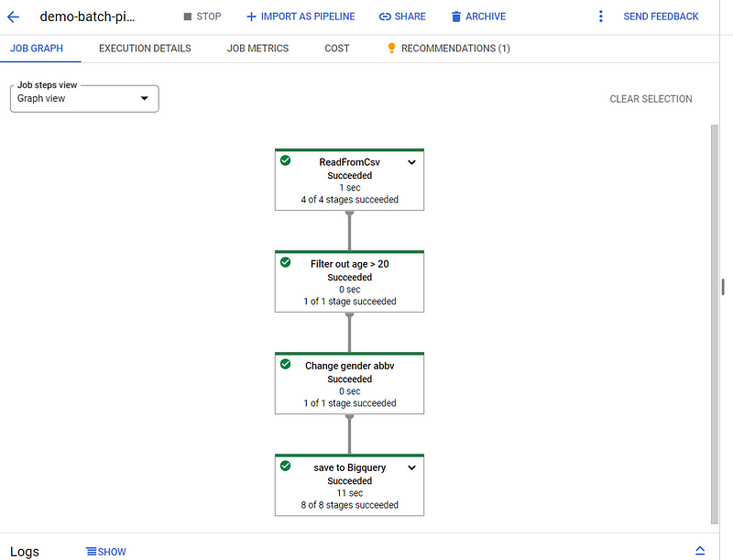Expand the save to Bigquery node
Viewport: 733px width, 560px height.
click(411, 467)
